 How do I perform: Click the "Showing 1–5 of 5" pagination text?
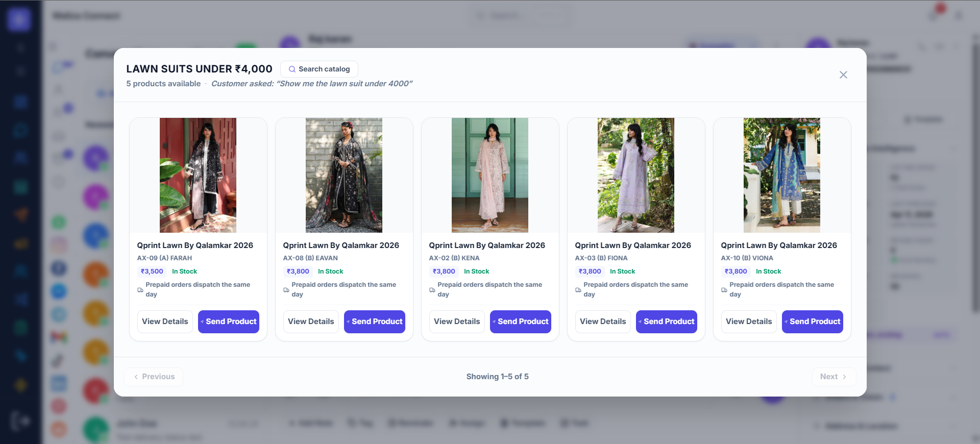[x=498, y=377]
